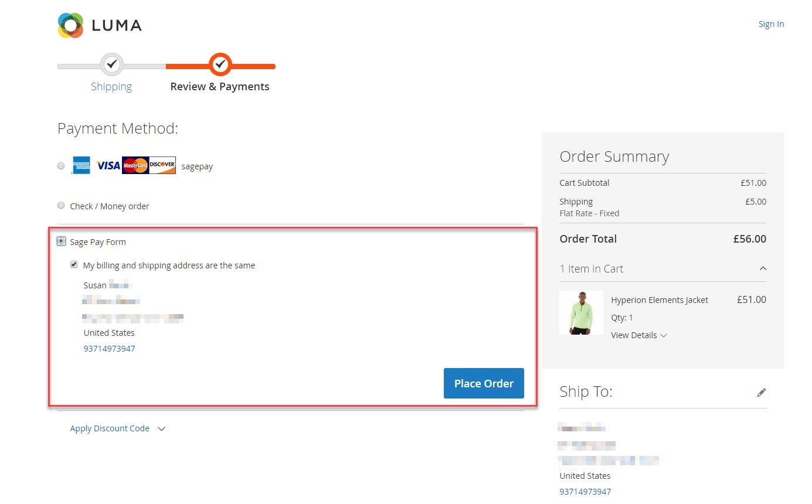Click the Discover card logo
This screenshot has width=812, height=504.
(162, 166)
